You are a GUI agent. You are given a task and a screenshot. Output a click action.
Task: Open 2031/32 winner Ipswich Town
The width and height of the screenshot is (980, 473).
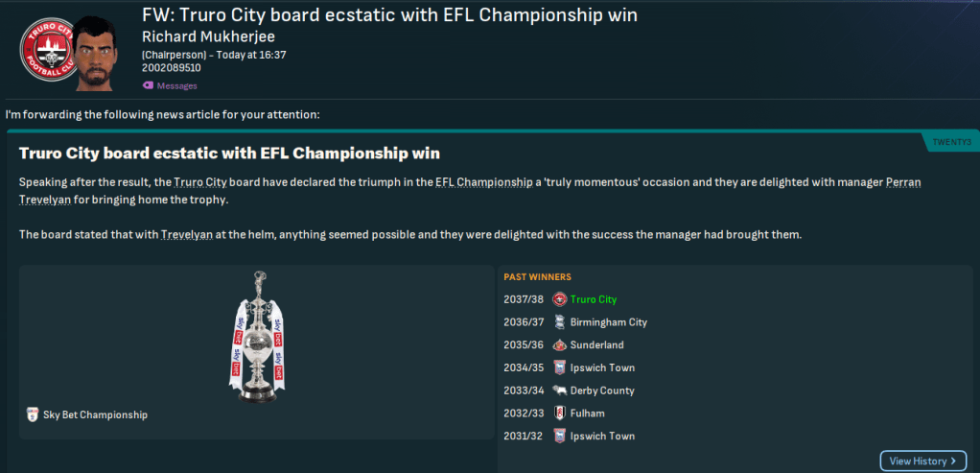point(602,437)
